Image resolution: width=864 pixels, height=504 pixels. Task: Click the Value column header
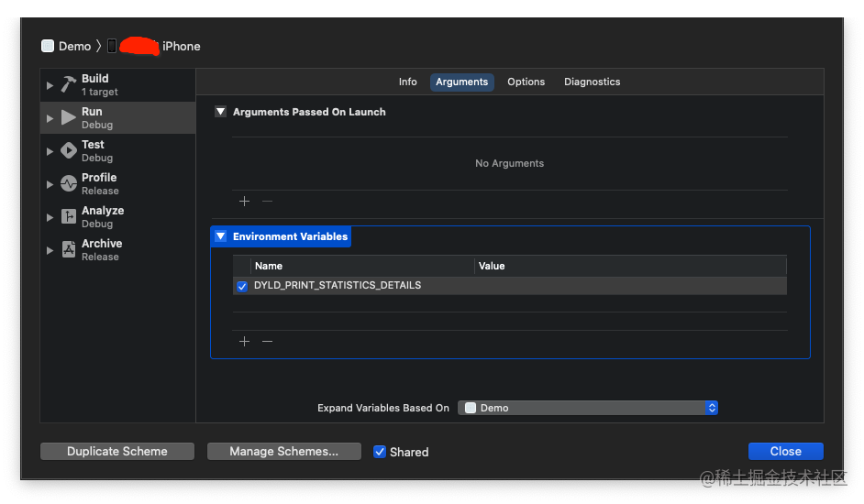coord(630,266)
